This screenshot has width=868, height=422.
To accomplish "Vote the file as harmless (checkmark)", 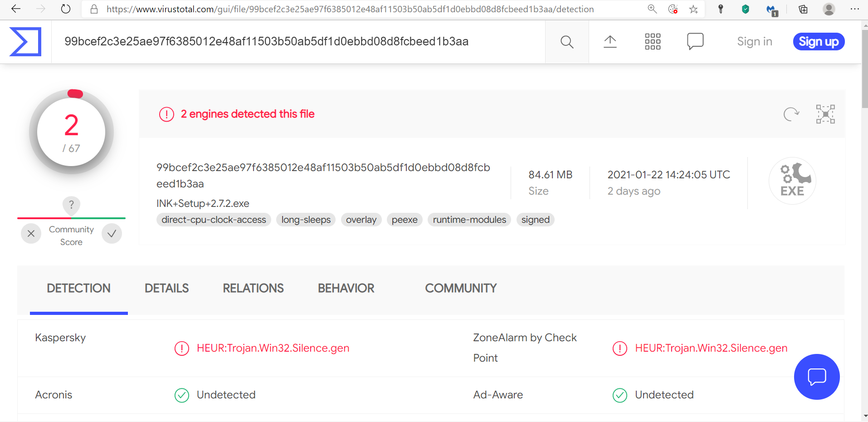I will [x=112, y=234].
